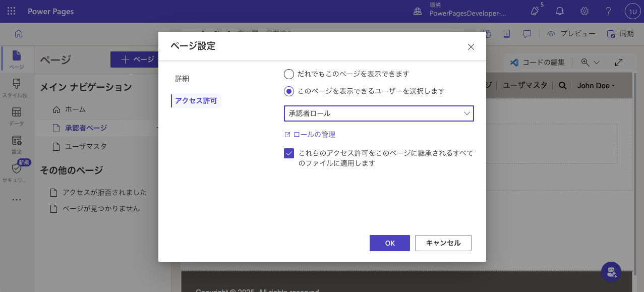644x292 pixels.
Task: Switch to the アクセス許可 tab
Action: (x=196, y=101)
